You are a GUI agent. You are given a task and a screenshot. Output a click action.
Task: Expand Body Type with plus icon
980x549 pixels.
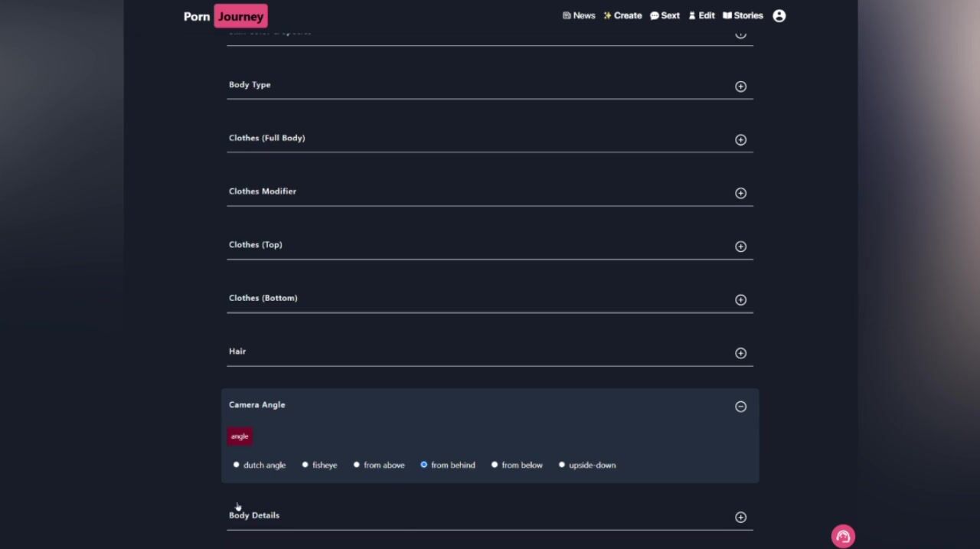pyautogui.click(x=740, y=87)
